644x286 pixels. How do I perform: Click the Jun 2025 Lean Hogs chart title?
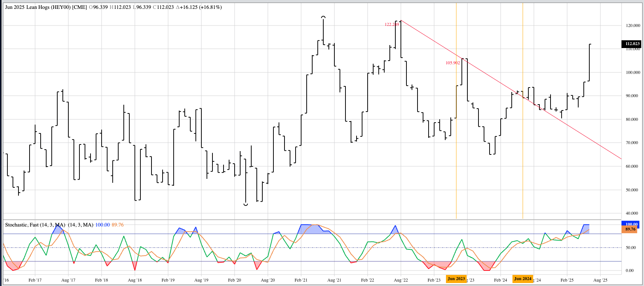point(46,7)
